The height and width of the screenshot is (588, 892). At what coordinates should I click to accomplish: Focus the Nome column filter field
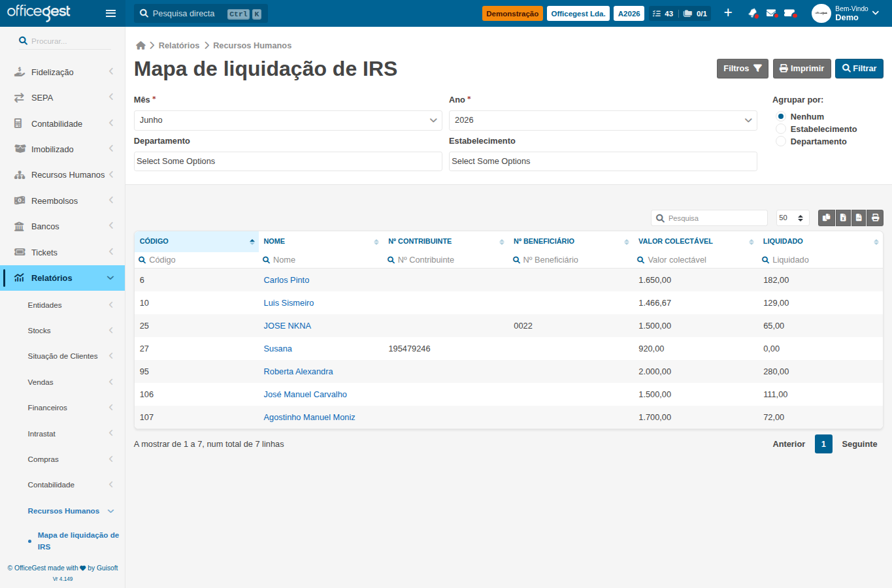tap(321, 260)
